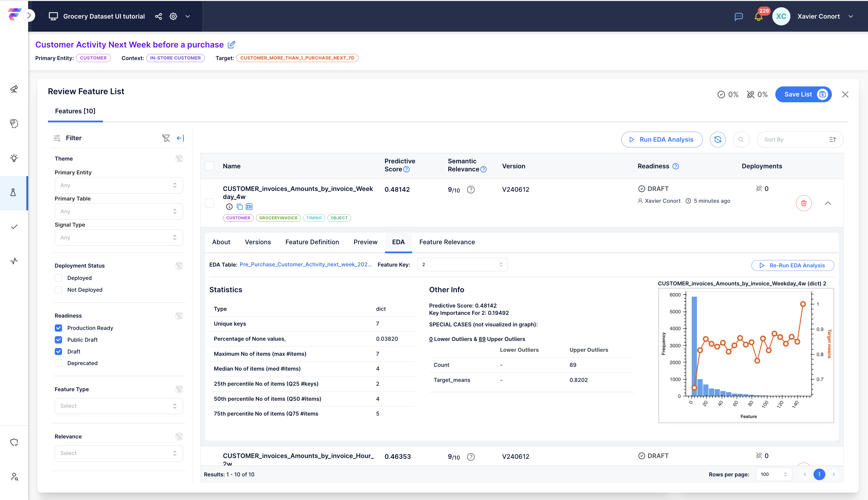The height and width of the screenshot is (500, 868).
Task: Select the Weekday_4w feature checkbox
Action: (209, 203)
